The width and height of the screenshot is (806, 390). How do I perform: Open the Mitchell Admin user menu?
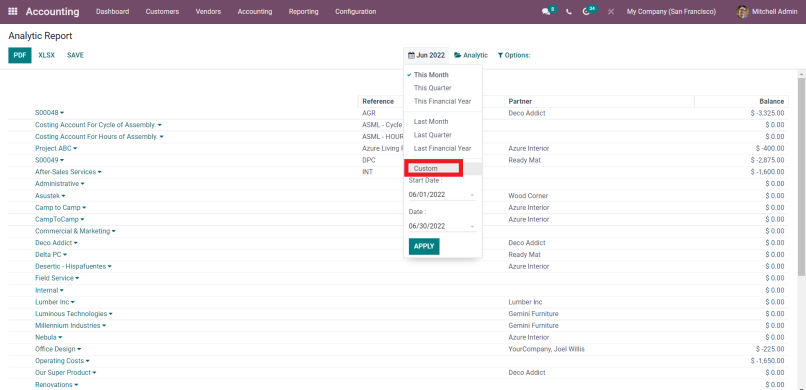point(767,11)
